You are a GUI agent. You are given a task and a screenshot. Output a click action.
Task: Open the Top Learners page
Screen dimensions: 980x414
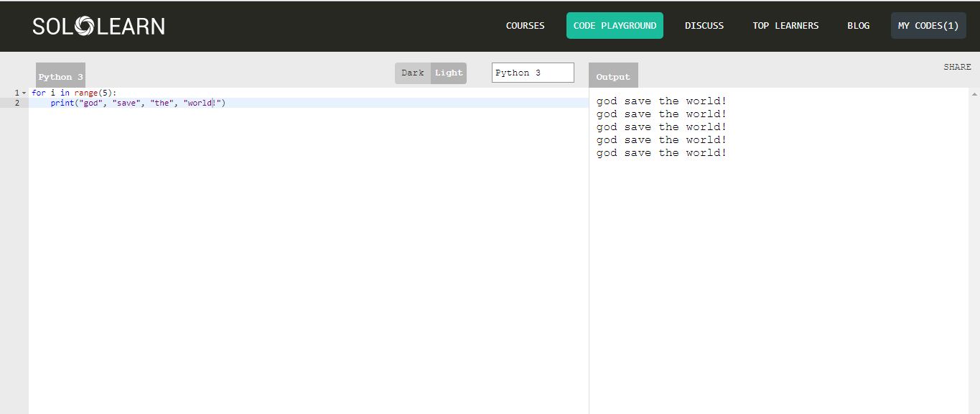click(785, 25)
